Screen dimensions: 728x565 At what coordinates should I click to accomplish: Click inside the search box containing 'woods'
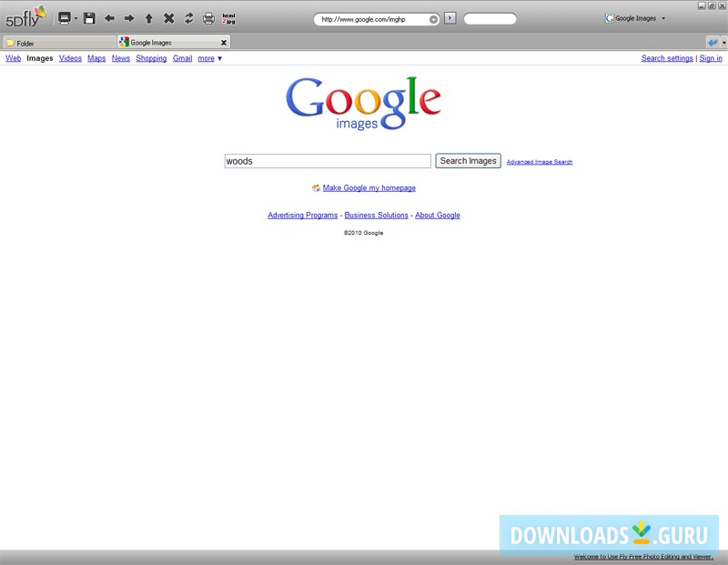[328, 160]
